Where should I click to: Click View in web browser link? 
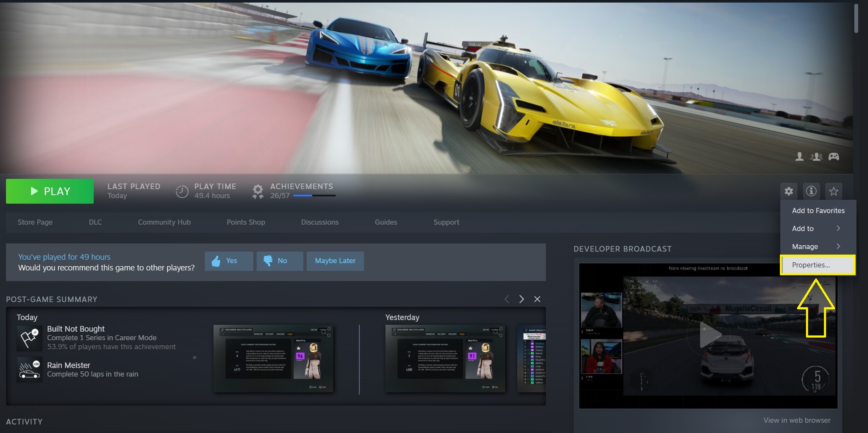tap(797, 420)
